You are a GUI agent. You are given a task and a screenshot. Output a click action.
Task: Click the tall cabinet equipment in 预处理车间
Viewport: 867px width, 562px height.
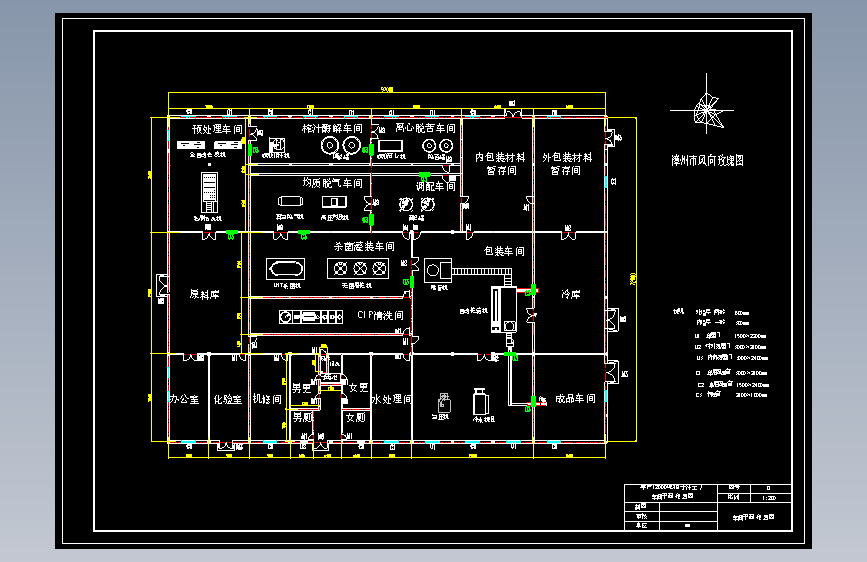click(209, 192)
